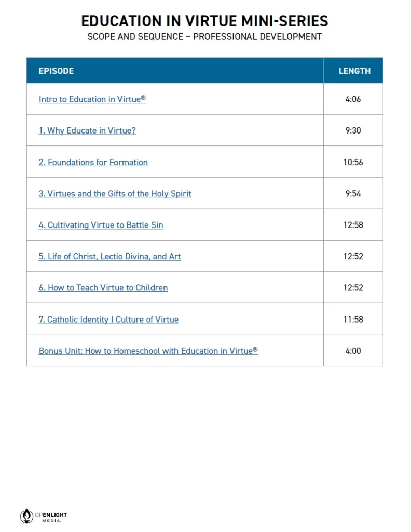Select the 4:00 length cell for Bonus Unit
411x532 pixels.
353,351
